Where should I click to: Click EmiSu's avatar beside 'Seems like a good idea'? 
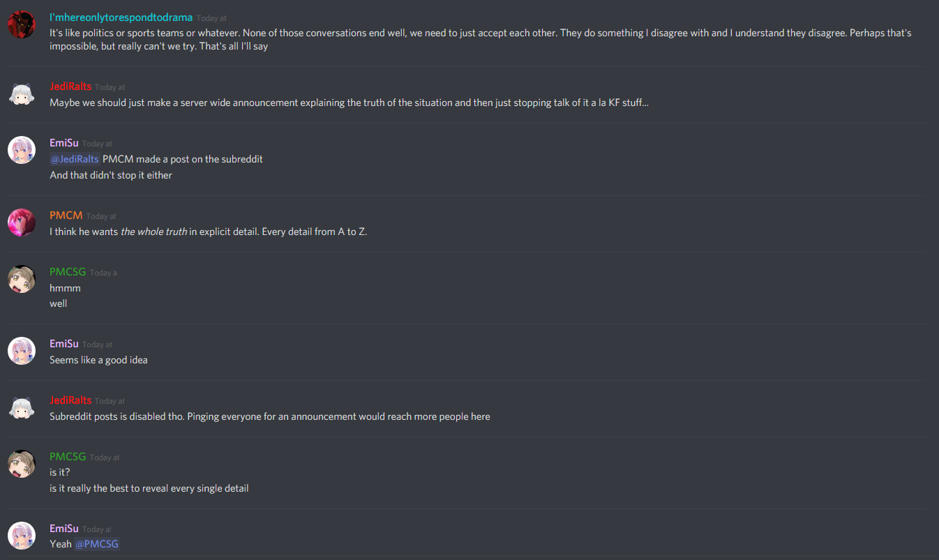coord(22,351)
